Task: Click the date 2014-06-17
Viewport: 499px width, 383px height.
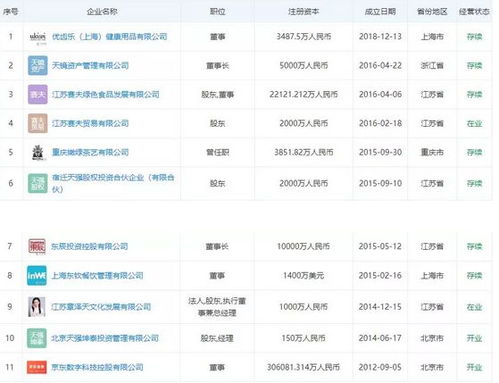Action: coord(380,338)
